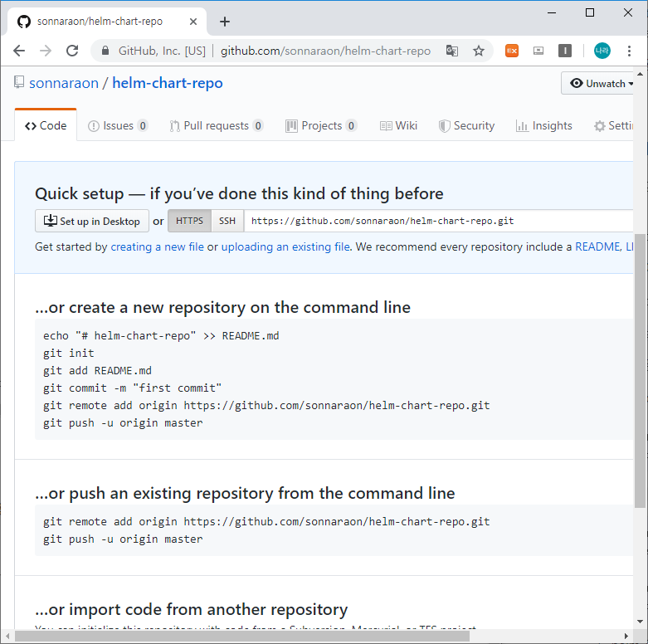Click the vertical scrollbar thumb
This screenshot has height=644, width=648.
641,371
